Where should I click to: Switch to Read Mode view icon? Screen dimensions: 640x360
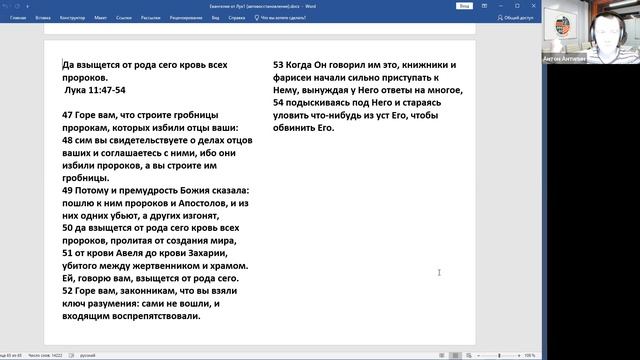click(442, 356)
